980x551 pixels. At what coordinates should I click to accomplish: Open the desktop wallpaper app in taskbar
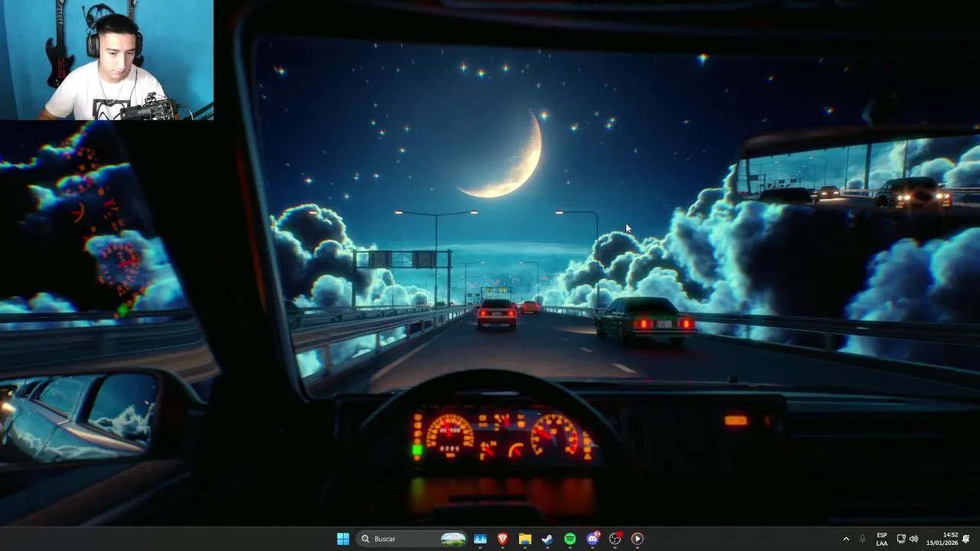(480, 539)
